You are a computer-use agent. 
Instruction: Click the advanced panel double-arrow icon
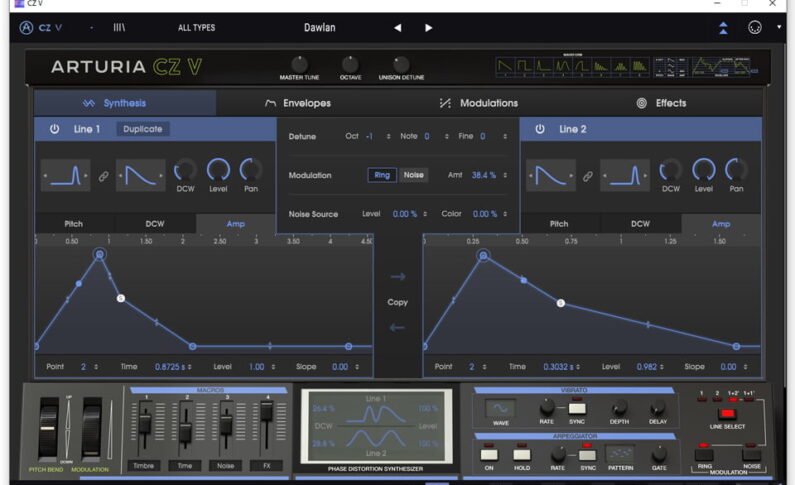[724, 28]
